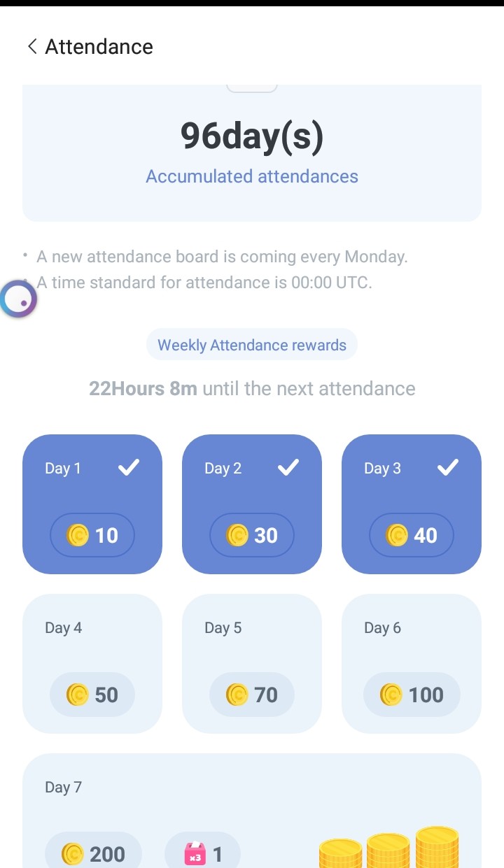The height and width of the screenshot is (868, 504).
Task: Tap the Day 7 card label
Action: coord(63,788)
